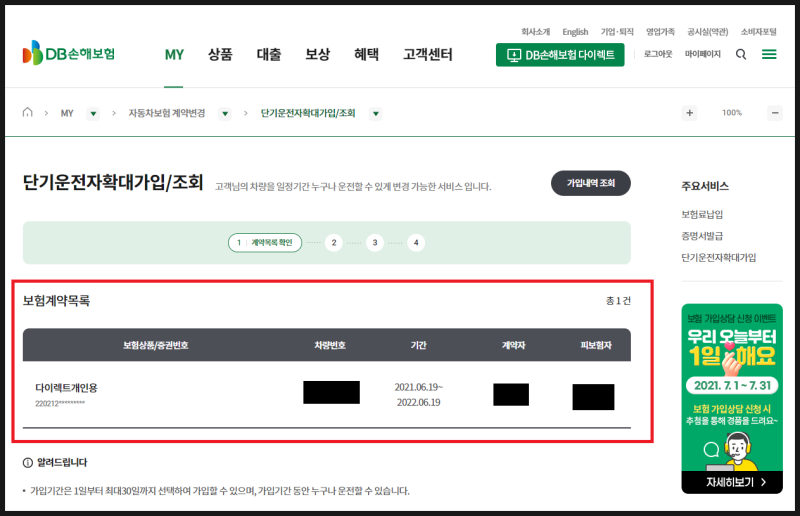
Task: Open the 보상 main menu
Action: (317, 55)
